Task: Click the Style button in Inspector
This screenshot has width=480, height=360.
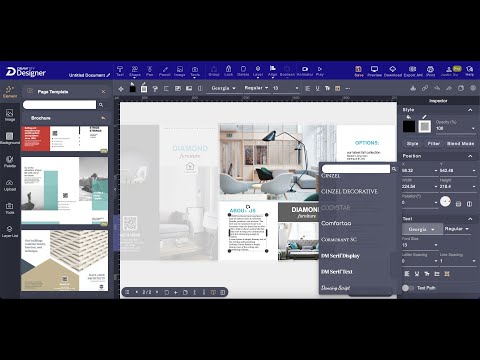Action: pos(412,143)
